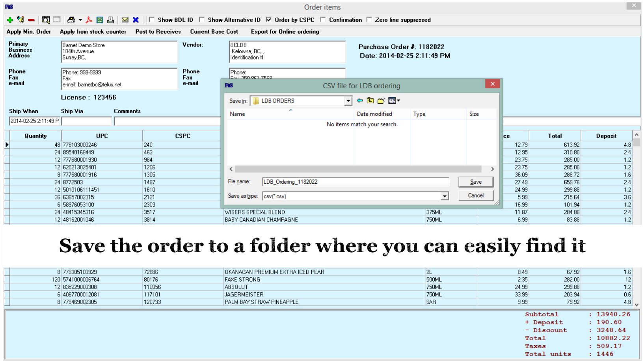Click the File name text field

click(x=355, y=182)
